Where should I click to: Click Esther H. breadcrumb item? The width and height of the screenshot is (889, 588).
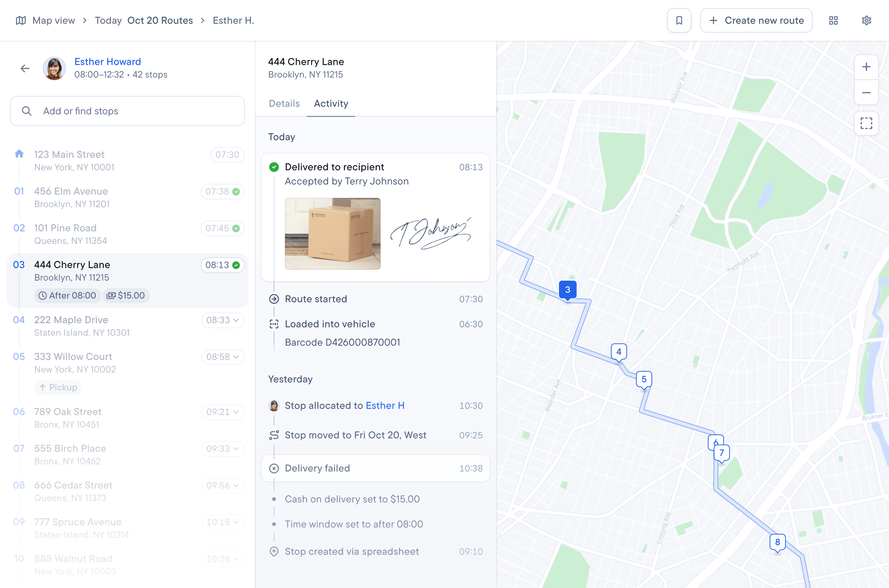[x=233, y=20]
